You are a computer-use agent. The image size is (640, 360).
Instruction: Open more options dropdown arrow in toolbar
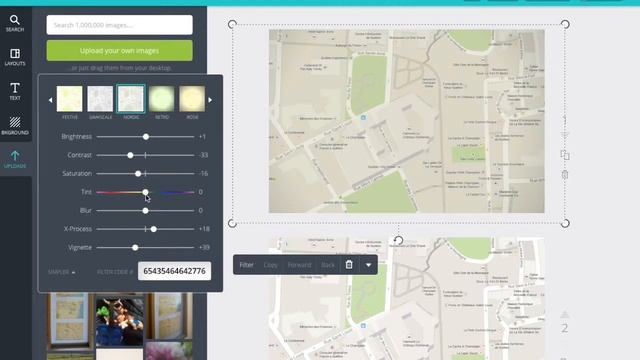point(368,265)
